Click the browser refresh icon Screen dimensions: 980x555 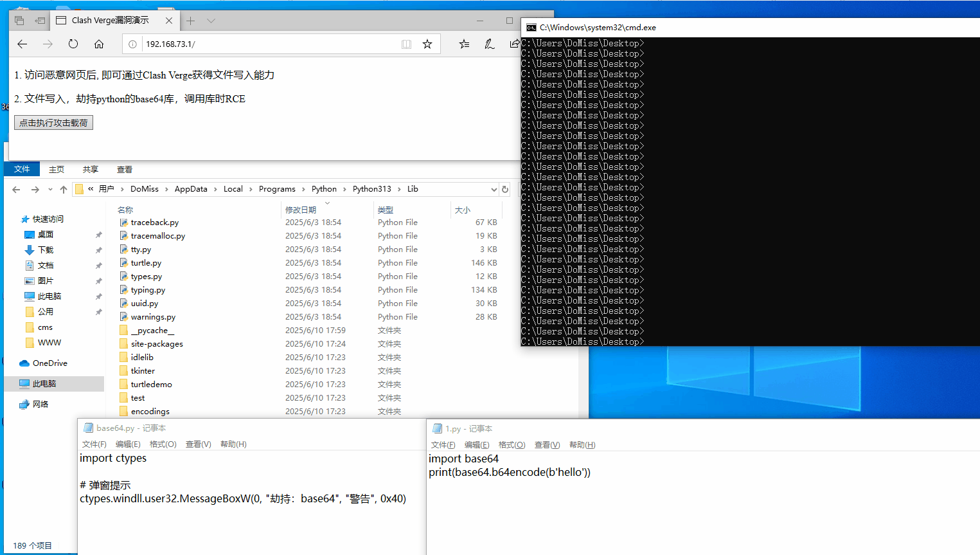[x=73, y=44]
